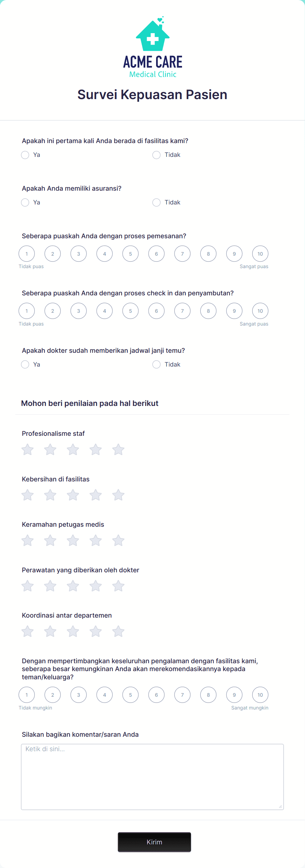The width and height of the screenshot is (305, 868).
Task: Select 9 on the recommendation likelihood scale
Action: [x=234, y=695]
